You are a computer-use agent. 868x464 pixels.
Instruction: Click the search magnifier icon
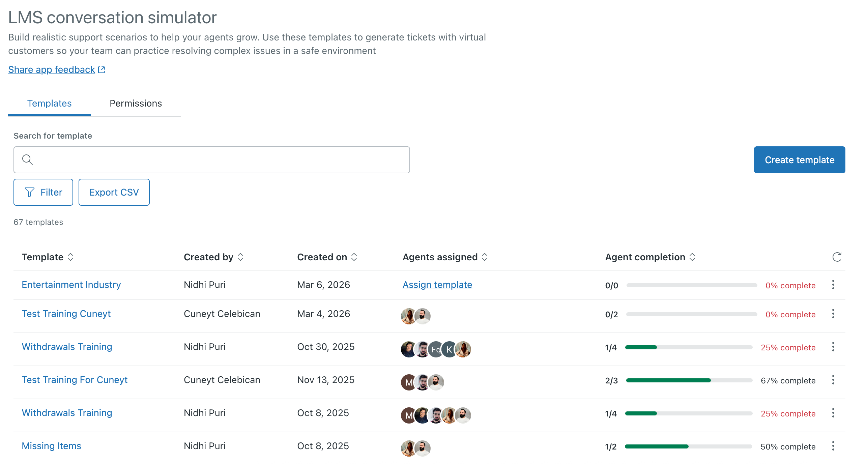point(27,159)
